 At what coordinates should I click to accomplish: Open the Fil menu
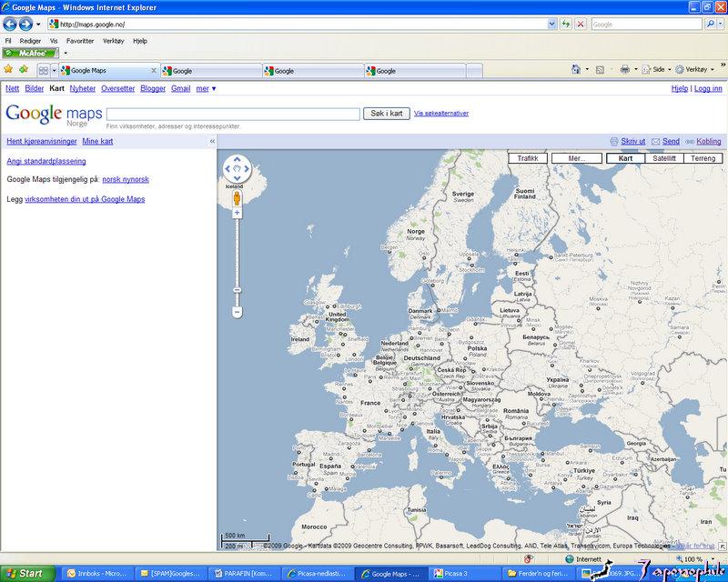[8, 41]
